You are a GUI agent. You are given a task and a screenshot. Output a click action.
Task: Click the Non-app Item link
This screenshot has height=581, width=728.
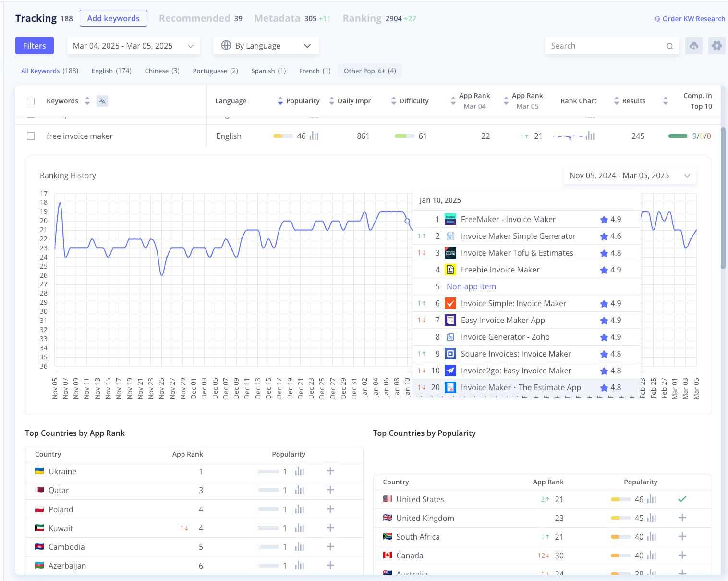pos(471,286)
